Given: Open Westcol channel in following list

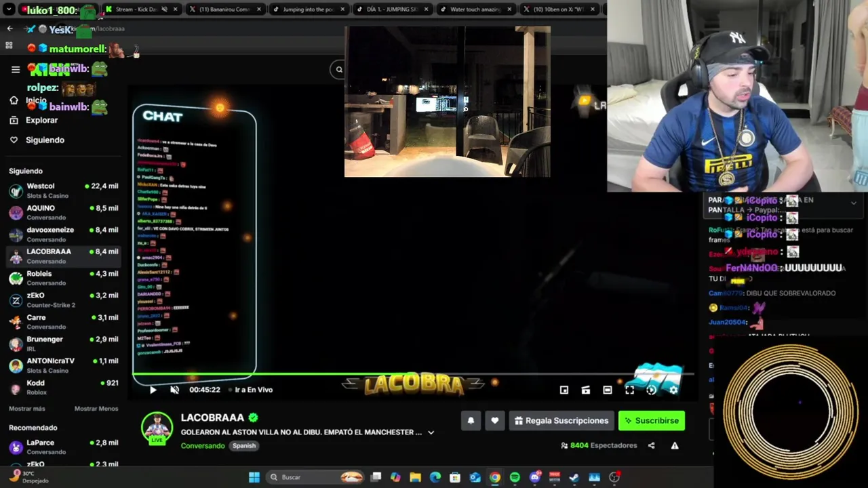Looking at the screenshot, I should point(63,190).
